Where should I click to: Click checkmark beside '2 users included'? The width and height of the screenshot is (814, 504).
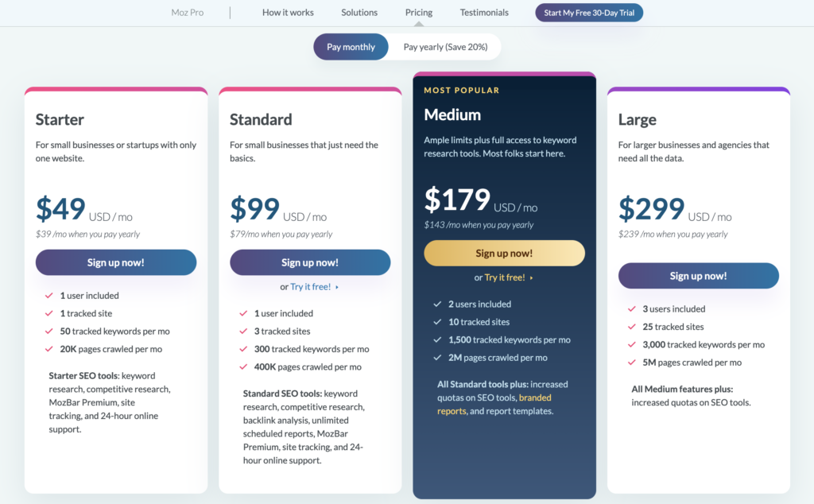coord(437,304)
